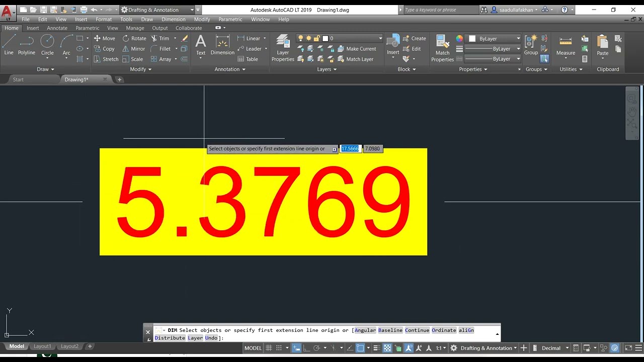Click the Dimension tool
The width and height of the screenshot is (644, 362).
pos(222,45)
